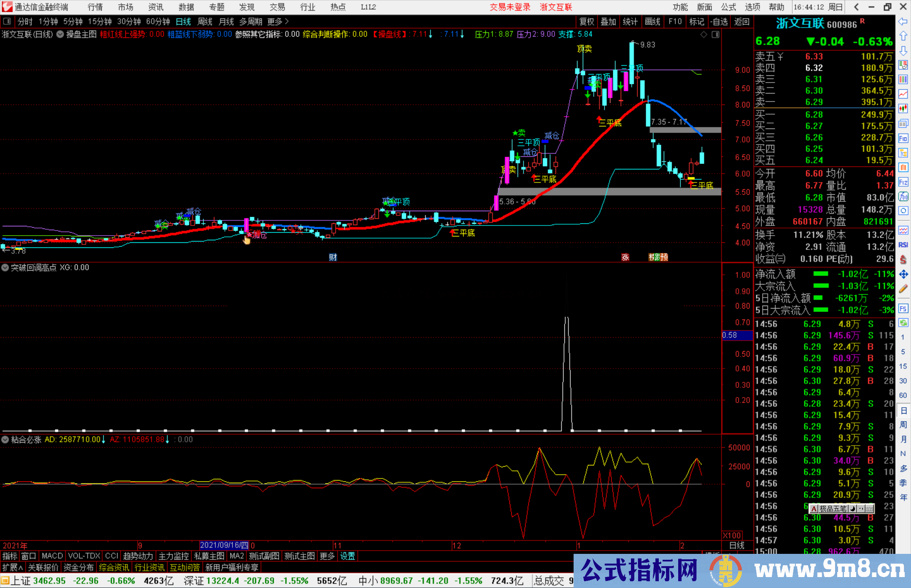Expand the 扩展 panel at bottom left
Screen dimensions: 911x588
(12, 567)
